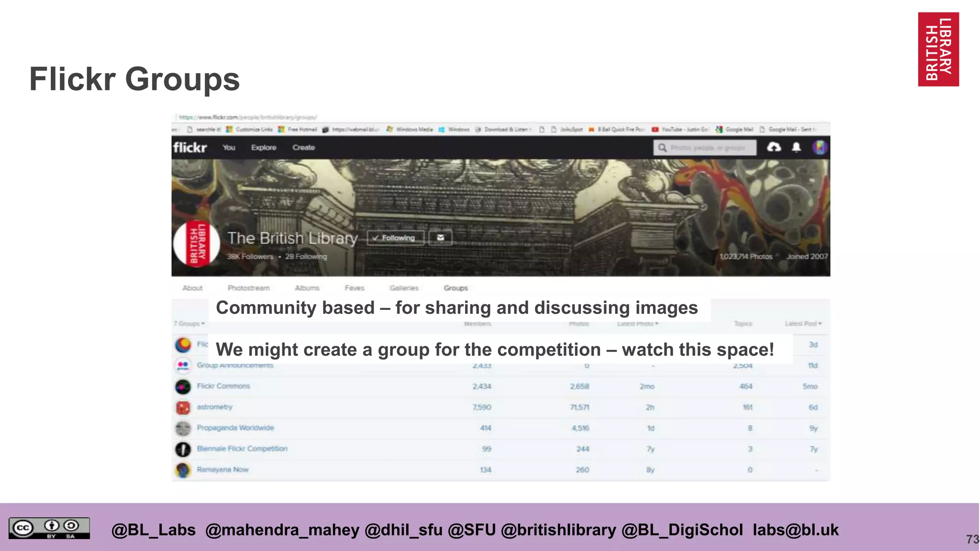
Task: Click the search photos, people, or groups field
Action: [x=705, y=148]
